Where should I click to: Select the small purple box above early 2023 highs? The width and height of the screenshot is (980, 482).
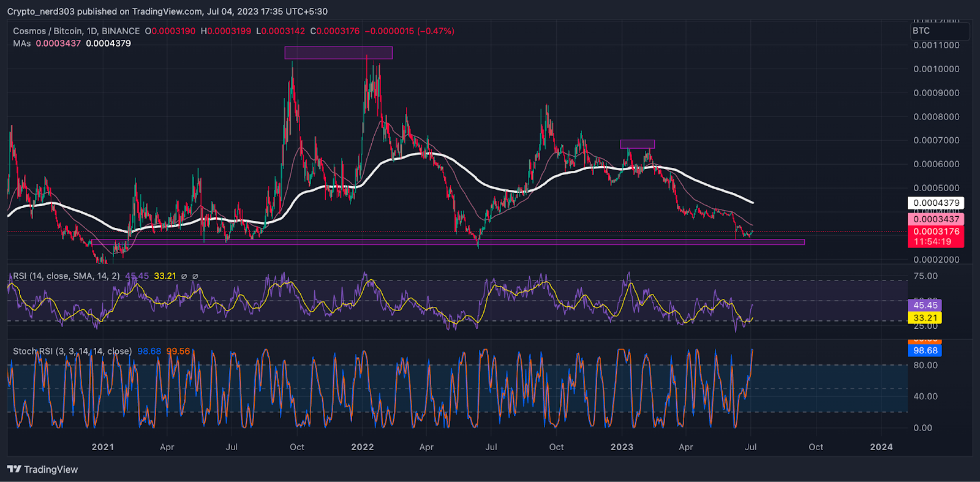(638, 144)
